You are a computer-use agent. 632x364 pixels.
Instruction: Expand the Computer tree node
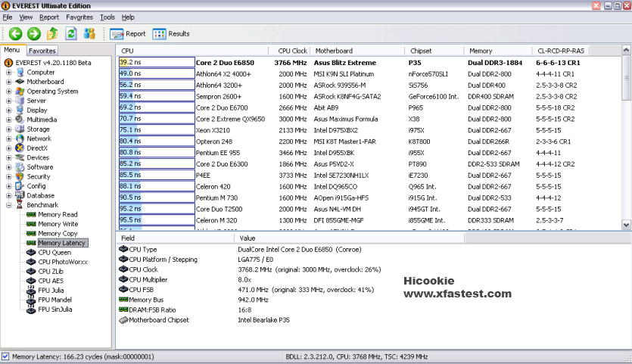[8, 72]
